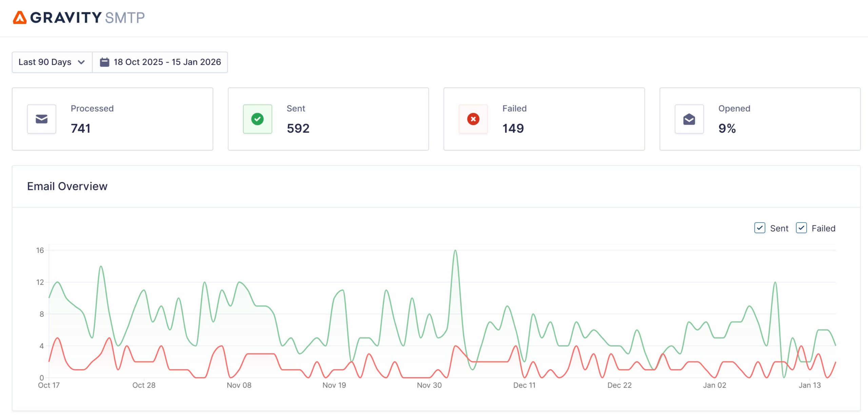Uncheck the Failed series checkbox
Viewport: 868px width, 416px height.
point(801,228)
